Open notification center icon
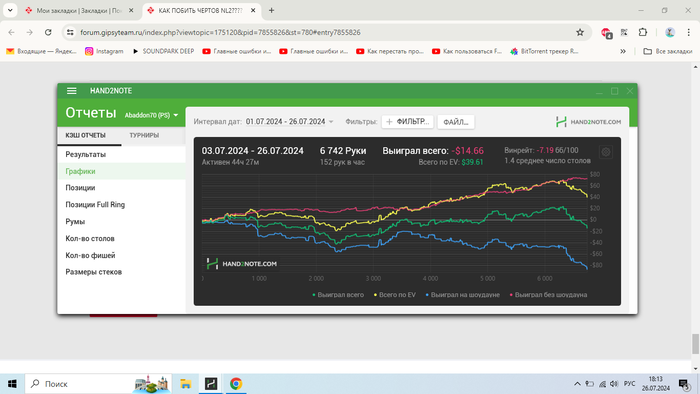Screen dimensions: 700x394 tap(684, 384)
